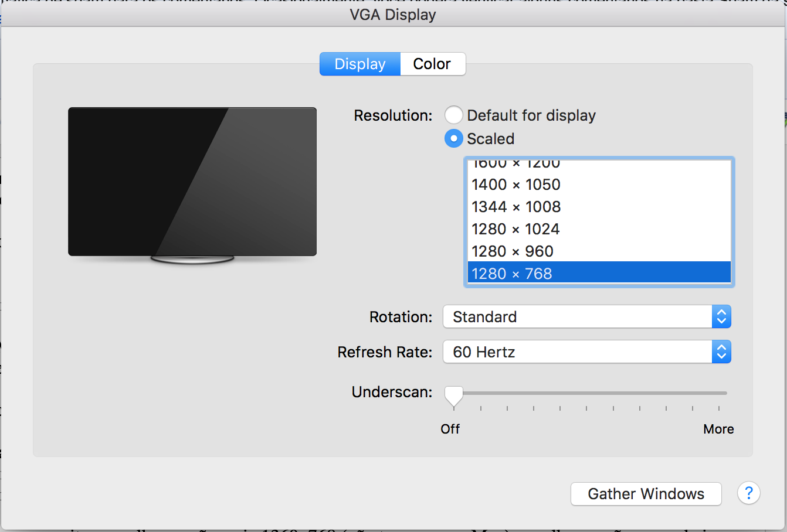Open the Rotation Standard dropdown
The width and height of the screenshot is (787, 532).
point(587,317)
